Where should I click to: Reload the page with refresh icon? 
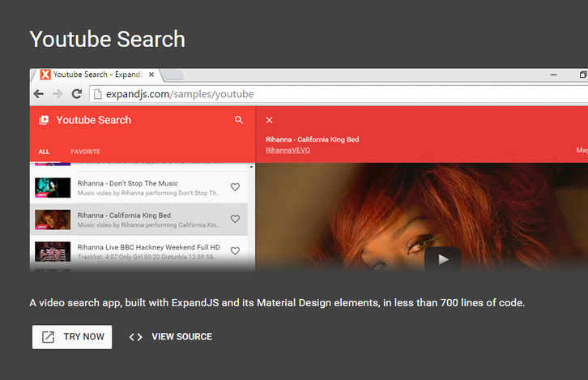tap(76, 94)
